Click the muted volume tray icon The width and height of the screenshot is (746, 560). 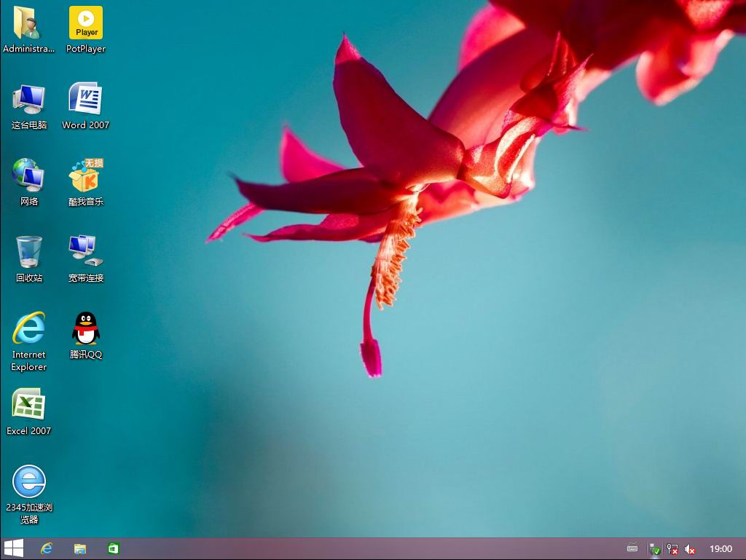690,550
